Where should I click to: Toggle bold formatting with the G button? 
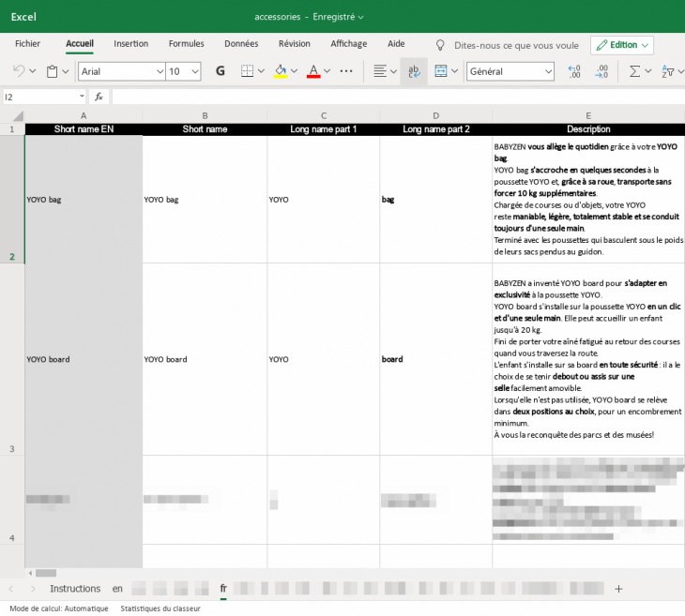(x=221, y=70)
